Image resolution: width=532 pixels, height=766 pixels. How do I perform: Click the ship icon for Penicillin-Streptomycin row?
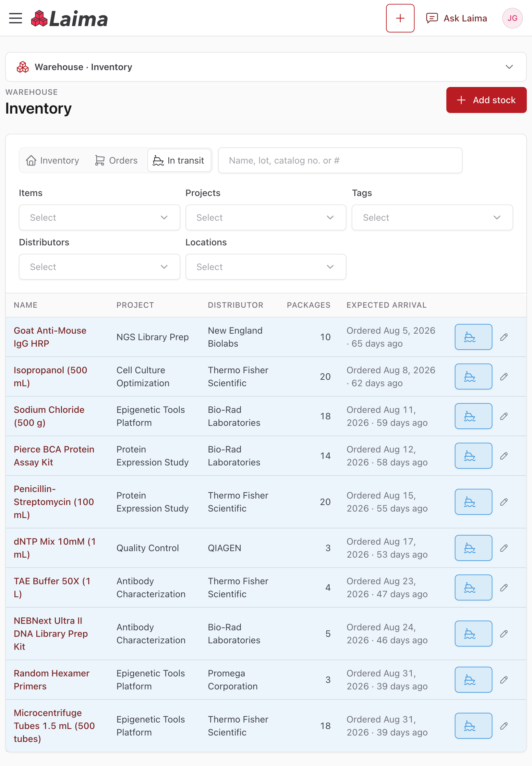pyautogui.click(x=473, y=502)
